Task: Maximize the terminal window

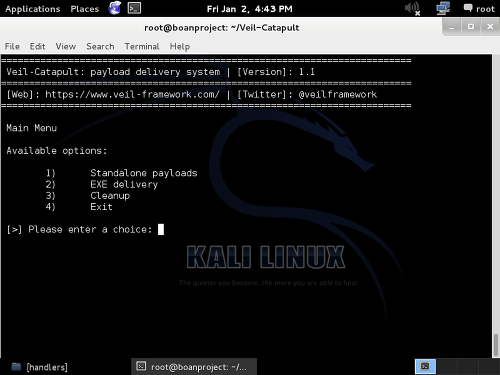Action: (471, 27)
